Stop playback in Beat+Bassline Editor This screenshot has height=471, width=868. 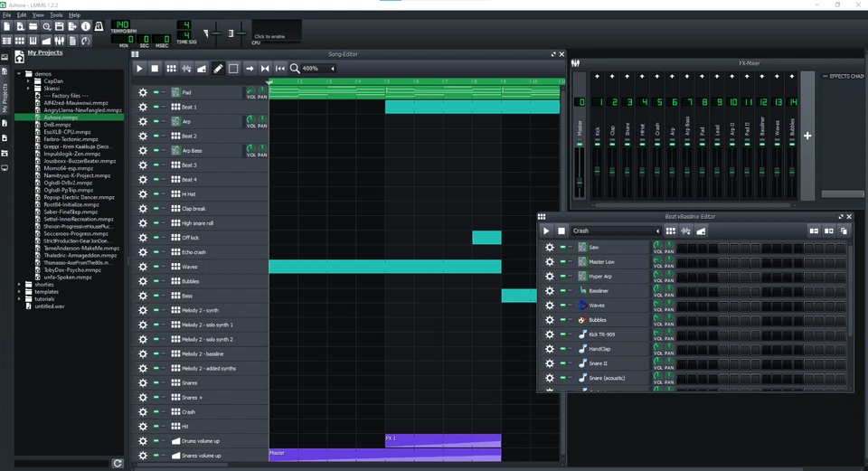(x=561, y=231)
